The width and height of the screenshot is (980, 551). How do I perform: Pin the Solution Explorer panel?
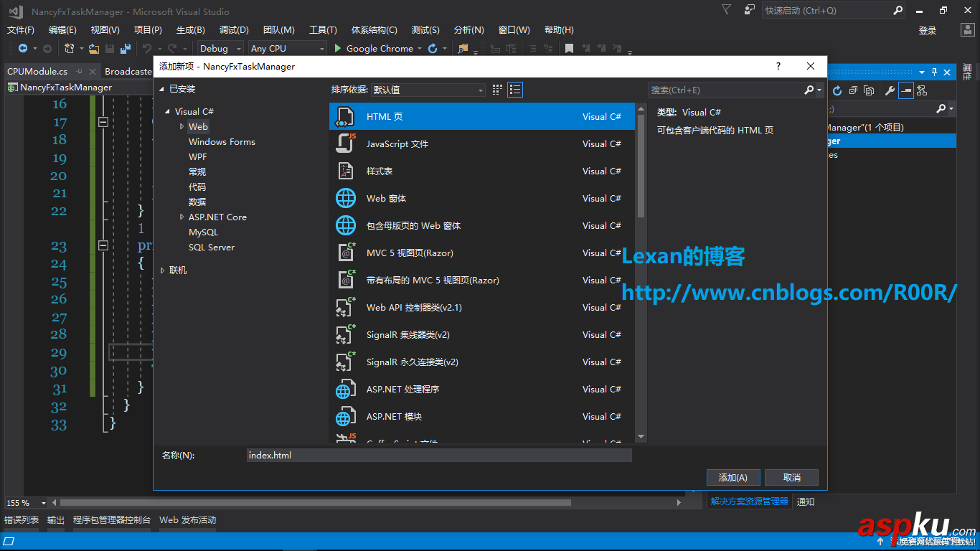[934, 72]
